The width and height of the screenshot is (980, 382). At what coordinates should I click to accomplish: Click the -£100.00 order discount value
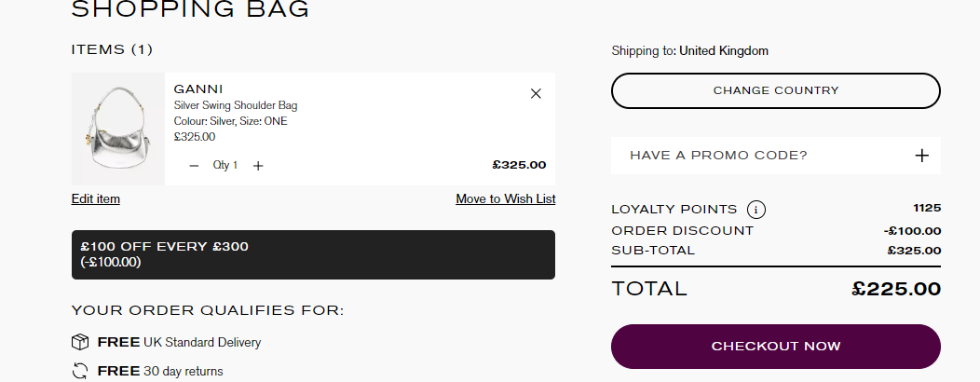912,231
